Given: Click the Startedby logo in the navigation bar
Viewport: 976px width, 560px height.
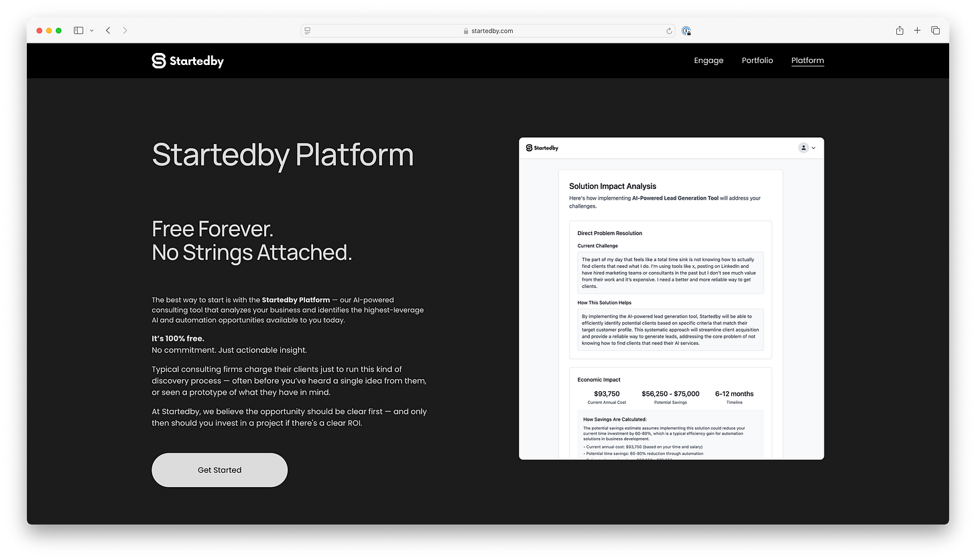Looking at the screenshot, I should [x=188, y=60].
